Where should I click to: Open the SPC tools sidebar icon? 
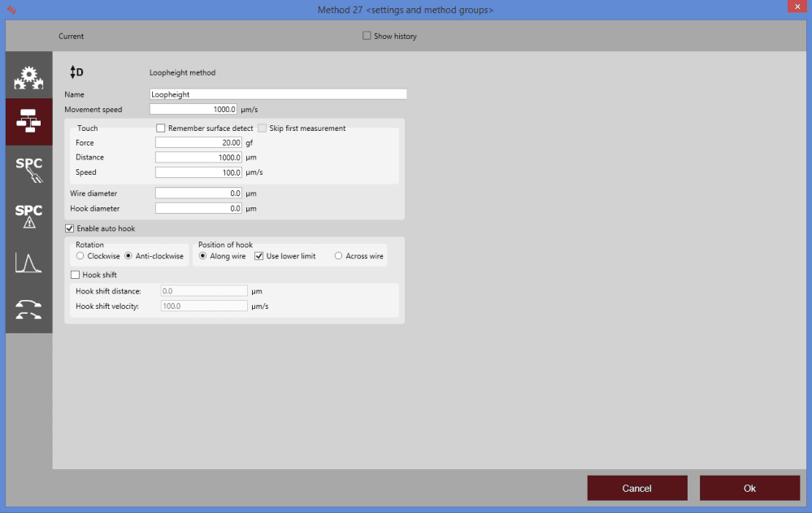click(x=28, y=169)
